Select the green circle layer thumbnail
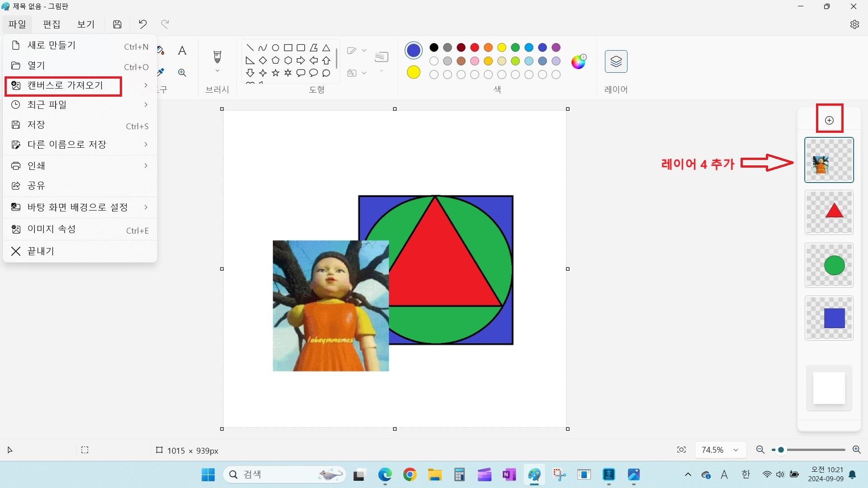Image resolution: width=868 pixels, height=488 pixels. pos(829,265)
